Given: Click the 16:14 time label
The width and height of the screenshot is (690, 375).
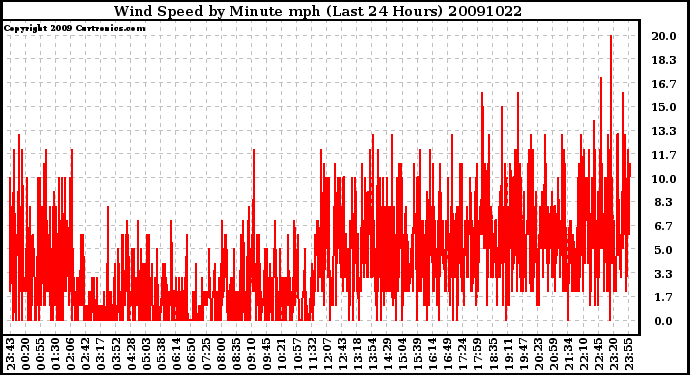Looking at the screenshot, I should coord(432,354).
